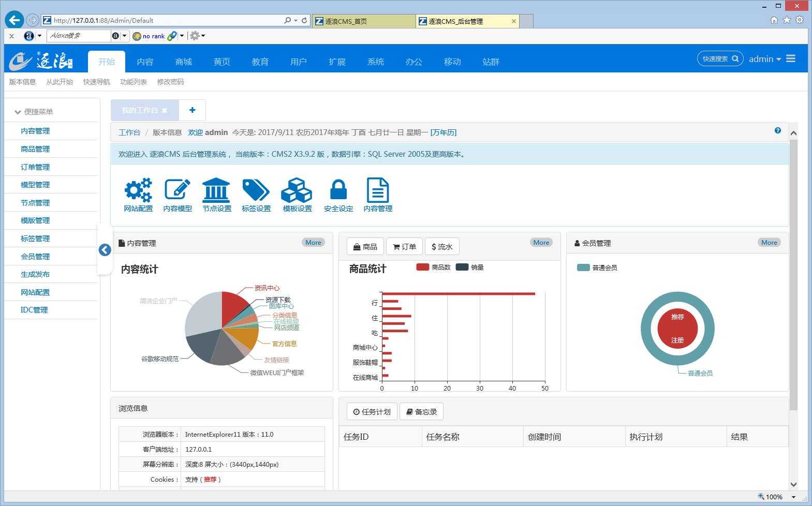Close the 我的工作台 tab with its x

pos(165,110)
